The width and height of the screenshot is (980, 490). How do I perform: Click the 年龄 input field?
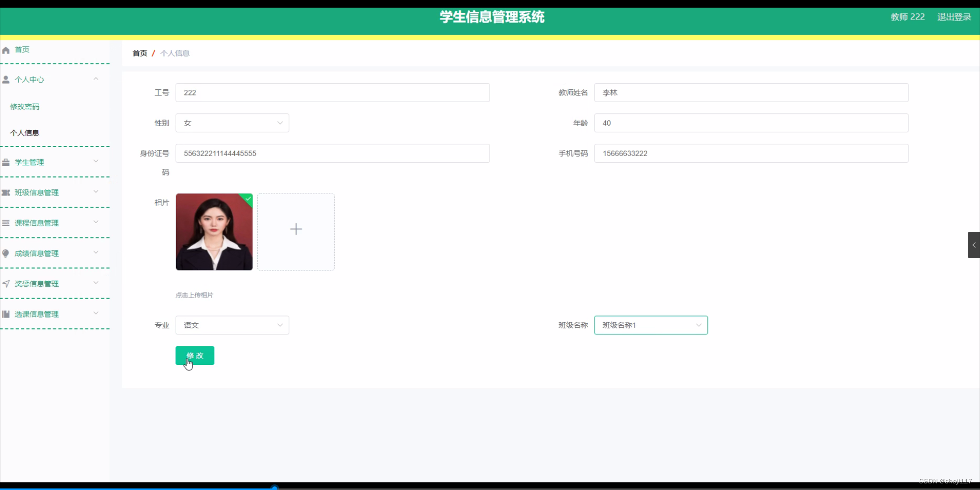[x=751, y=123]
